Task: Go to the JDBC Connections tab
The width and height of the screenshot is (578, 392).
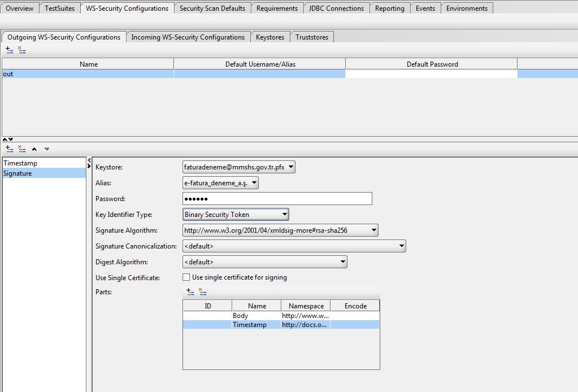Action: 336,8
